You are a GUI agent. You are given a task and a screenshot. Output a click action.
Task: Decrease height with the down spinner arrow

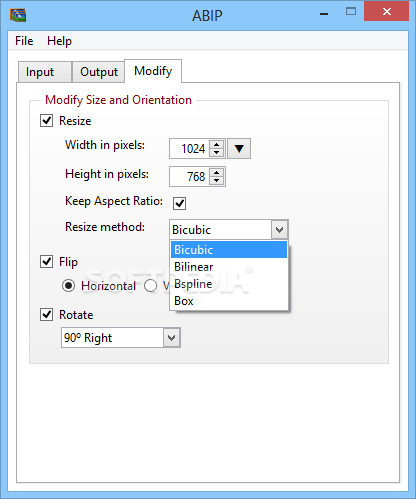pos(217,181)
